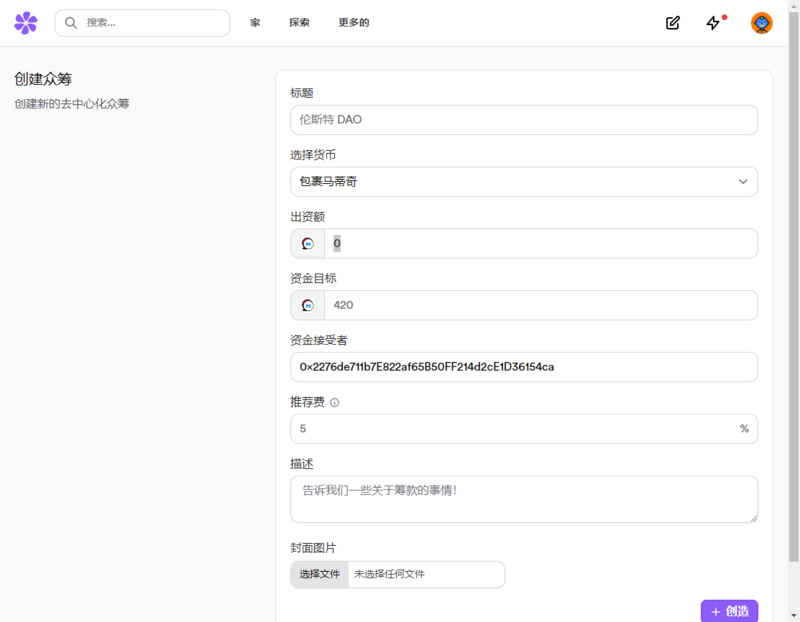This screenshot has height=622, width=800.
Task: Click the Lens flower logo
Action: pyautogui.click(x=26, y=22)
